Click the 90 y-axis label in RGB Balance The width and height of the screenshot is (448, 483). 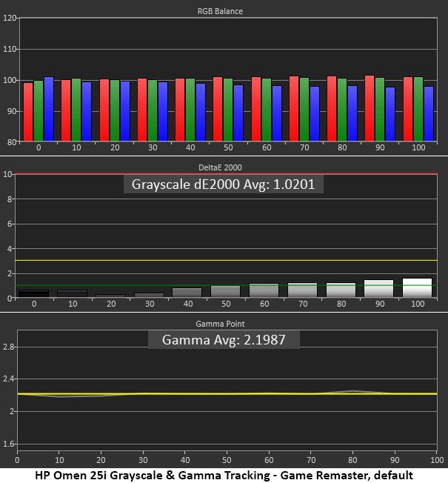(x=12, y=111)
